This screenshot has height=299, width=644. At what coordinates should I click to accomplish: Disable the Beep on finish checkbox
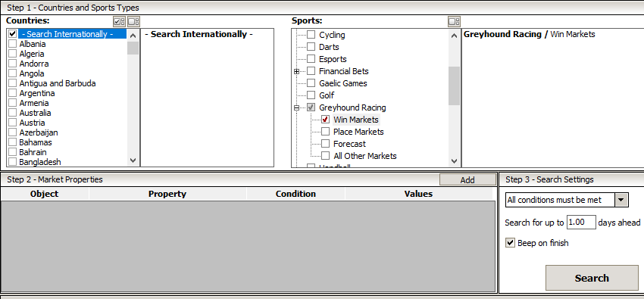click(510, 243)
